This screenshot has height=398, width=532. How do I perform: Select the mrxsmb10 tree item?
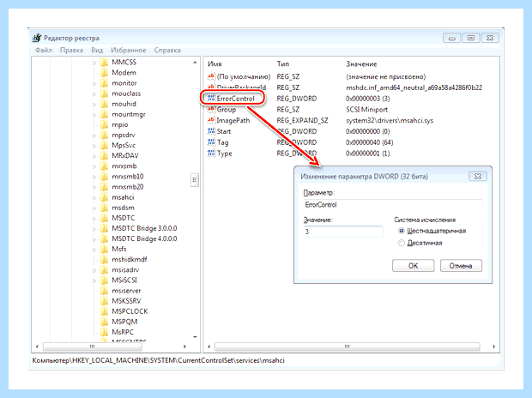pyautogui.click(x=128, y=177)
